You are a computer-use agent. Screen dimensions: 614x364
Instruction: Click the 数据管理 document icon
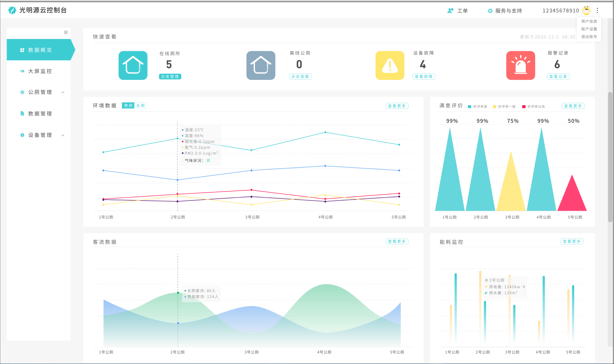click(22, 114)
